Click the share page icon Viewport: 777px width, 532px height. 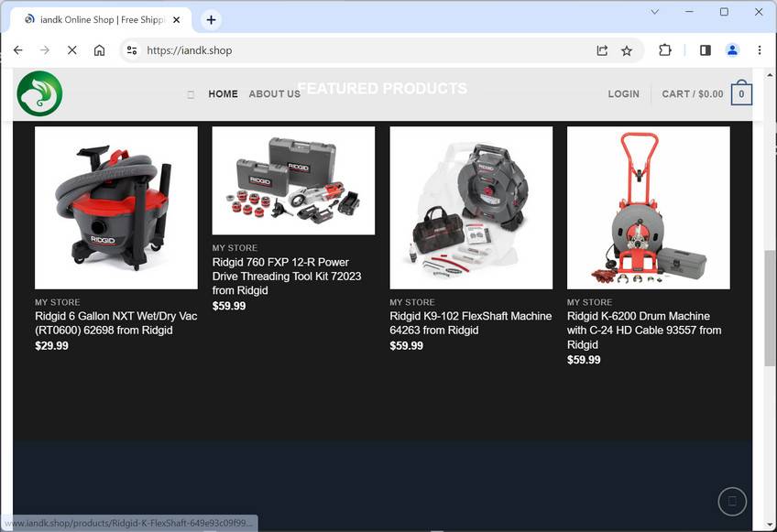(x=602, y=50)
